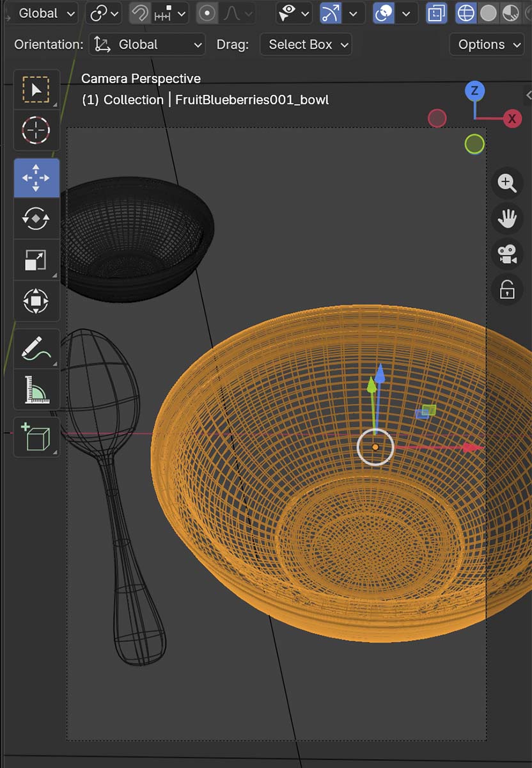Open the snapping options dropdown
This screenshot has height=768, width=532.
coord(171,13)
